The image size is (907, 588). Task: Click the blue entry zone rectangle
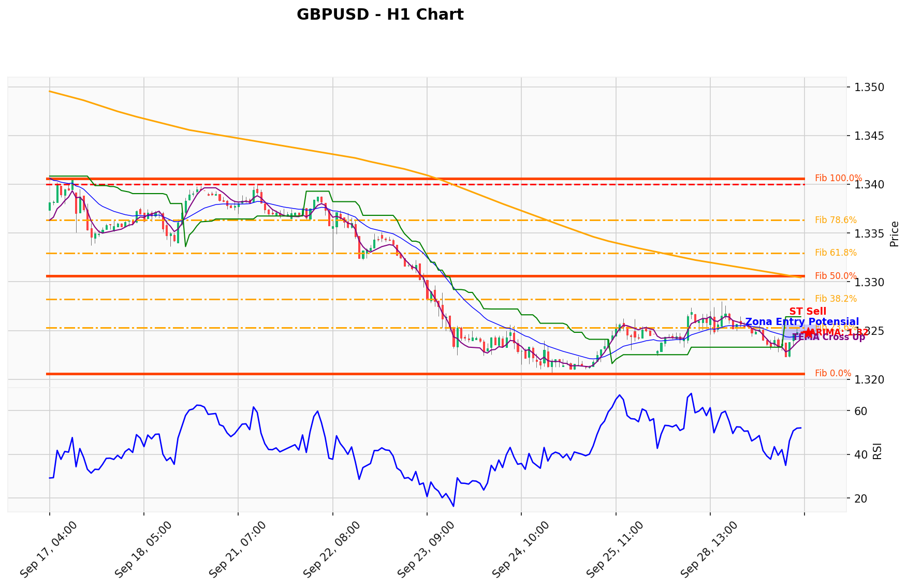click(801, 332)
